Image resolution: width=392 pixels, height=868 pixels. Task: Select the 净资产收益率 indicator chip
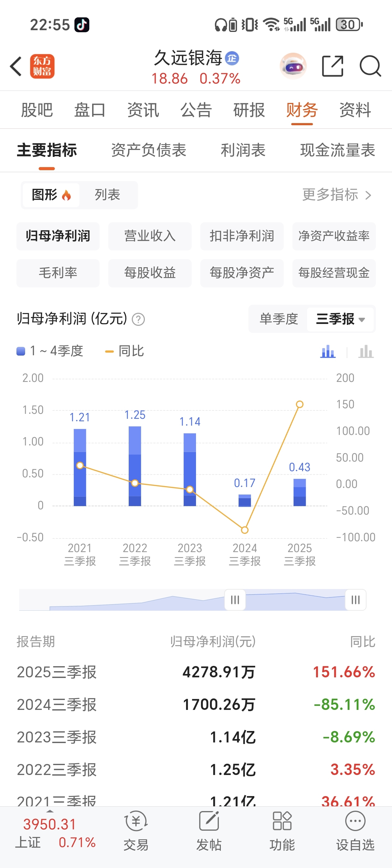tap(334, 236)
